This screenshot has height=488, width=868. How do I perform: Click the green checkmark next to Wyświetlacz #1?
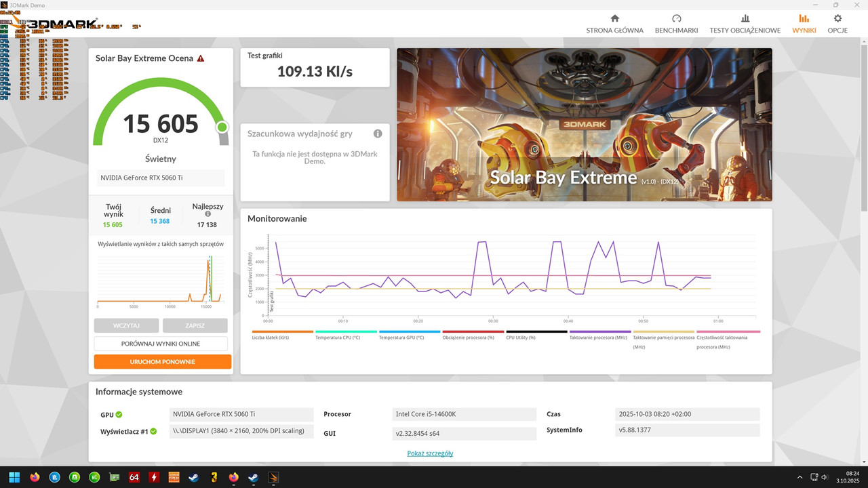click(153, 431)
